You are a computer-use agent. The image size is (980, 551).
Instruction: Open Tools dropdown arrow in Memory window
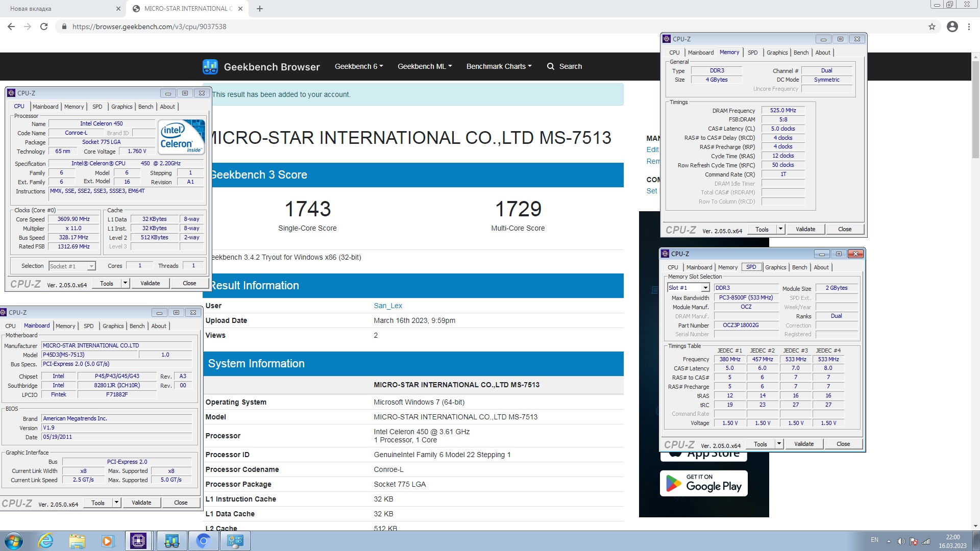pyautogui.click(x=780, y=229)
